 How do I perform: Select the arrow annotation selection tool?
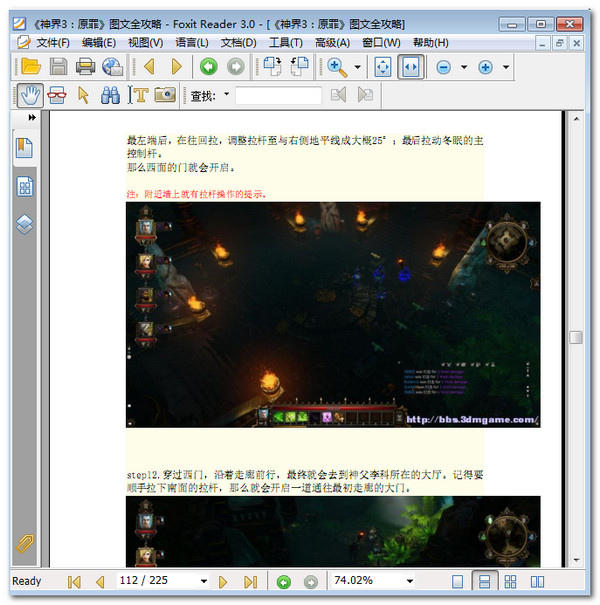click(x=83, y=95)
